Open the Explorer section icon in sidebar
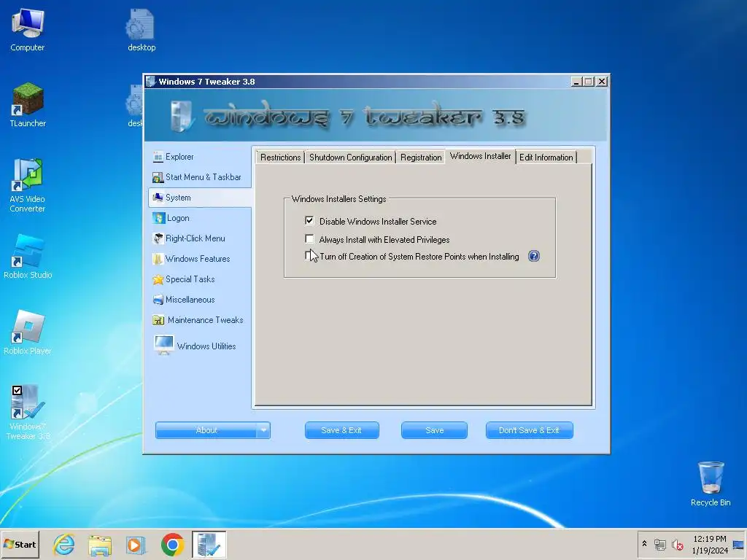This screenshot has height=560, width=747. click(158, 157)
